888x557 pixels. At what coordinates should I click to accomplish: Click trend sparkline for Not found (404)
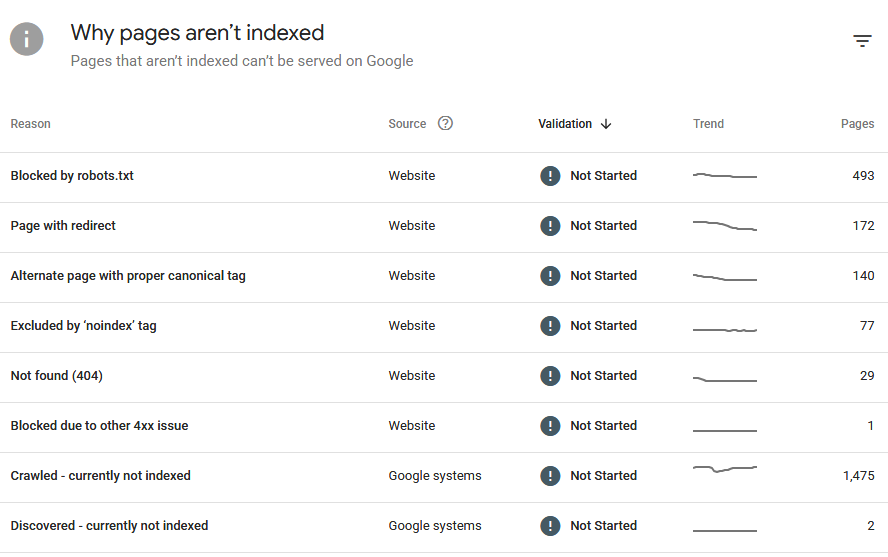725,379
